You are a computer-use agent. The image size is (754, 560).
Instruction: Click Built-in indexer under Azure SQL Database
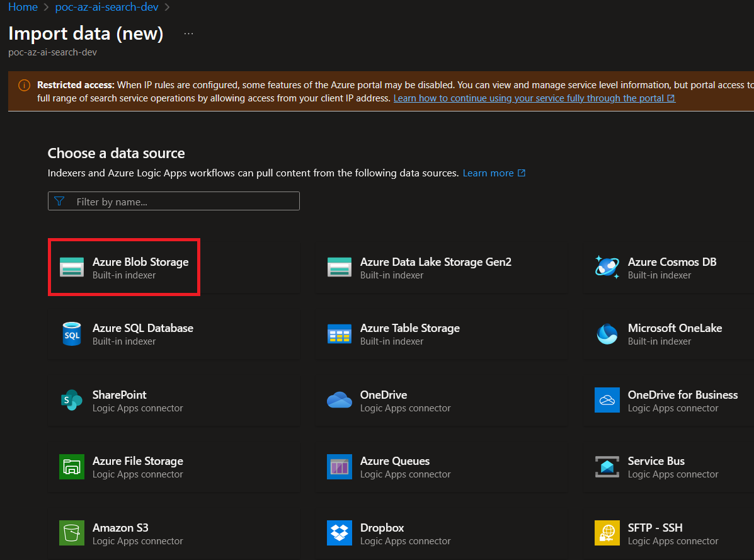[124, 341]
